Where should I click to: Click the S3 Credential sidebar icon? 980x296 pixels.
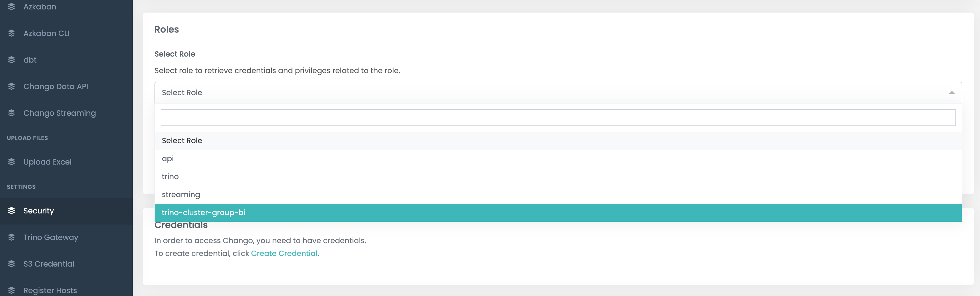[11, 263]
